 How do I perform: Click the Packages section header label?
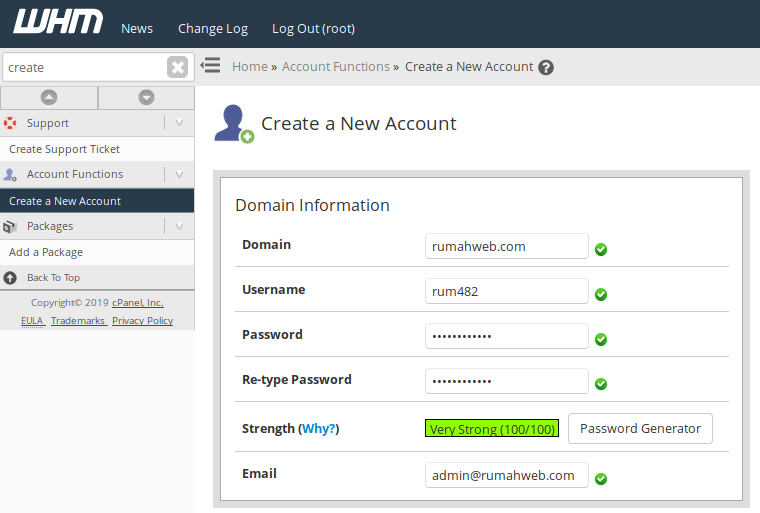[50, 226]
